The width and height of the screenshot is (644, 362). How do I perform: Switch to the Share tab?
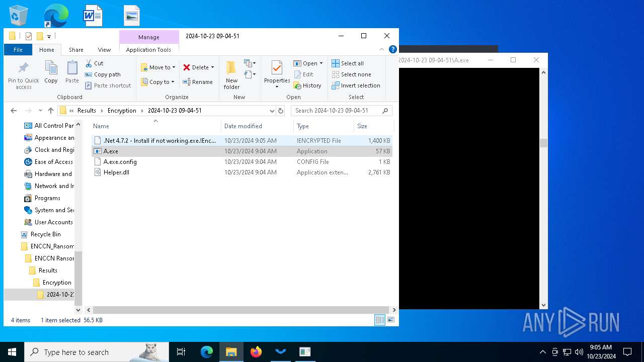pyautogui.click(x=76, y=50)
